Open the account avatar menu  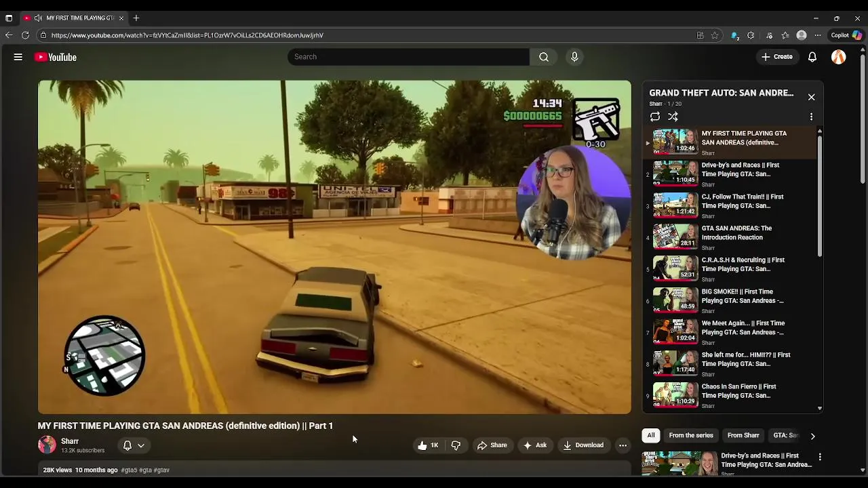coord(839,57)
